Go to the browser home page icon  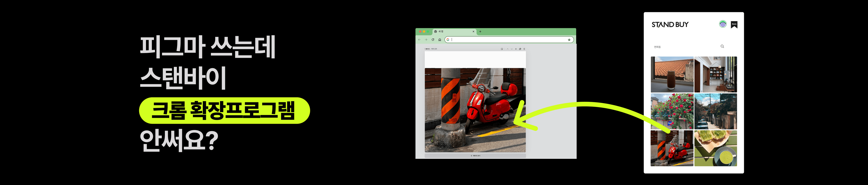coord(440,40)
